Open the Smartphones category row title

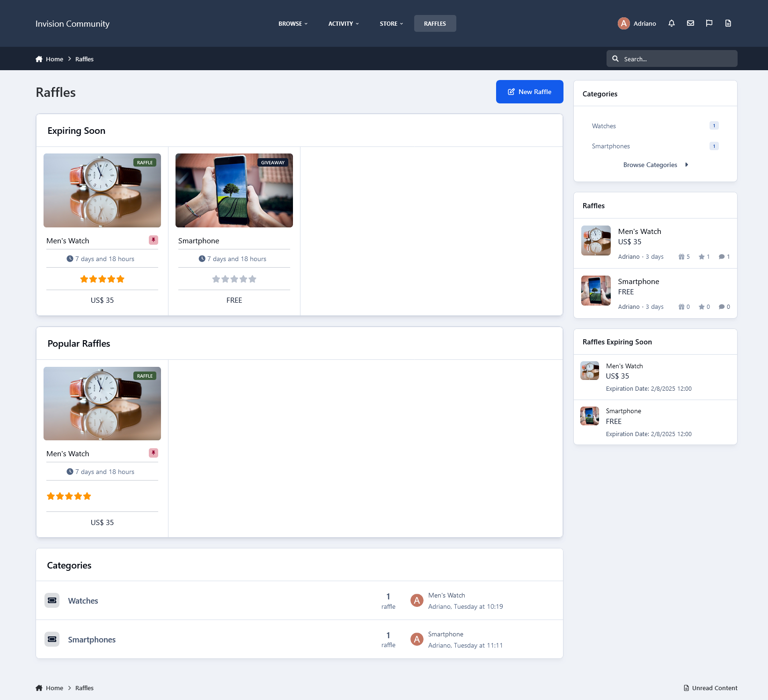pyautogui.click(x=92, y=640)
